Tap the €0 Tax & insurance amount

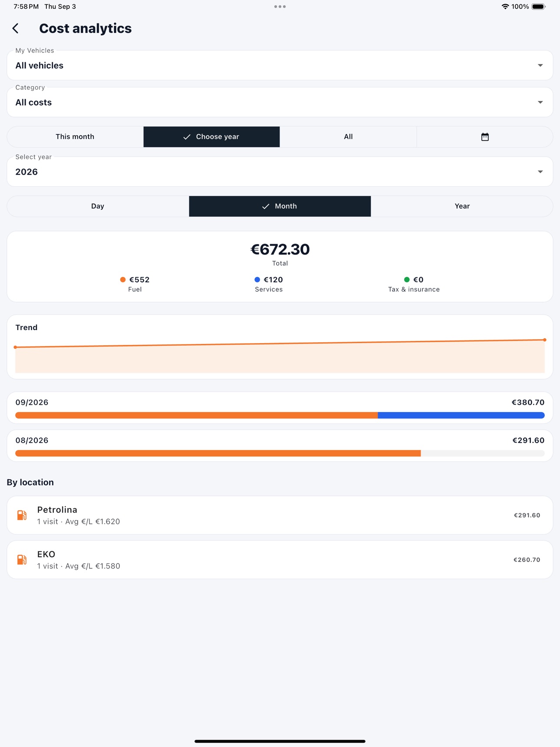point(418,280)
